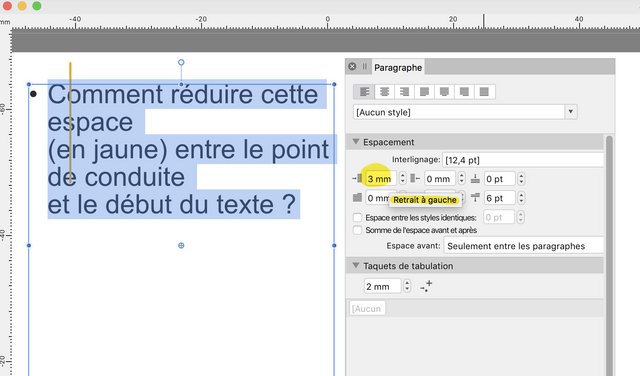Adjust the 6 pt spacing stepper
640x376 pixels.
coord(521,198)
